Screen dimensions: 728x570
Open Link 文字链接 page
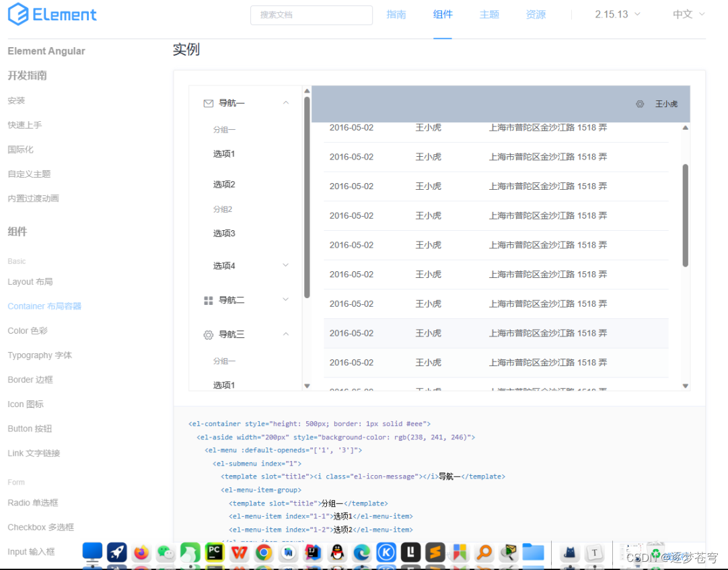[x=34, y=454]
